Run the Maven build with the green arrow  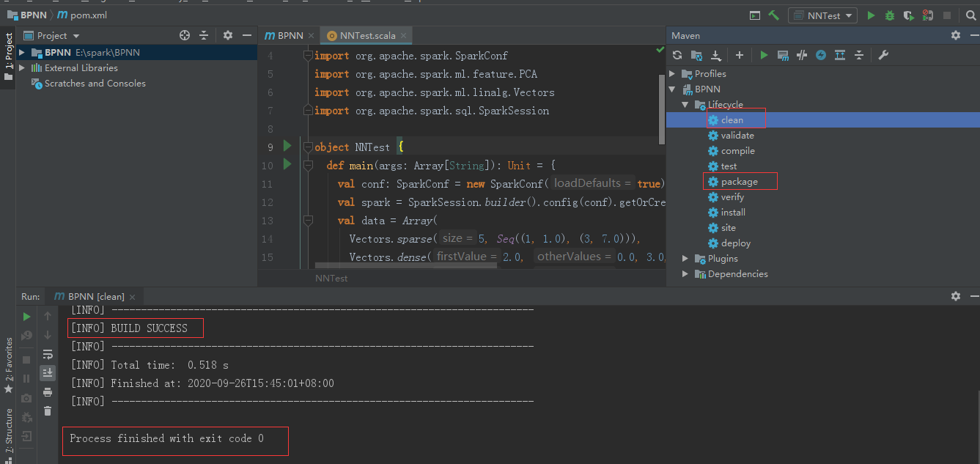point(765,54)
